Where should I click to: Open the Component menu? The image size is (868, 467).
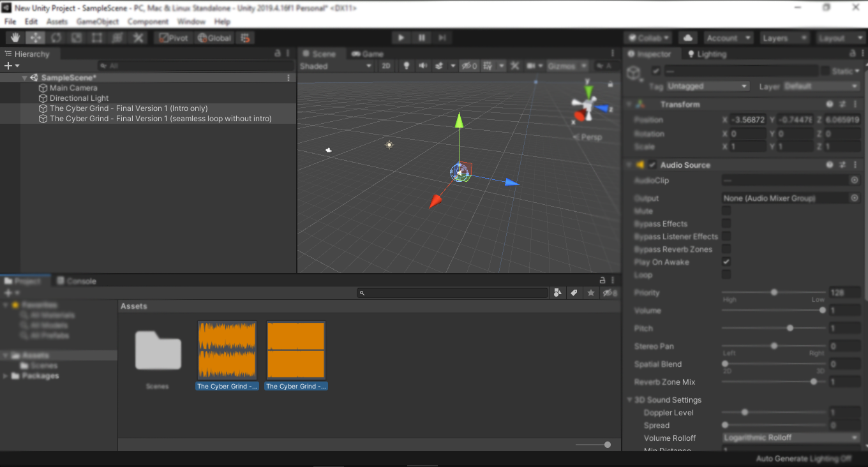point(148,22)
